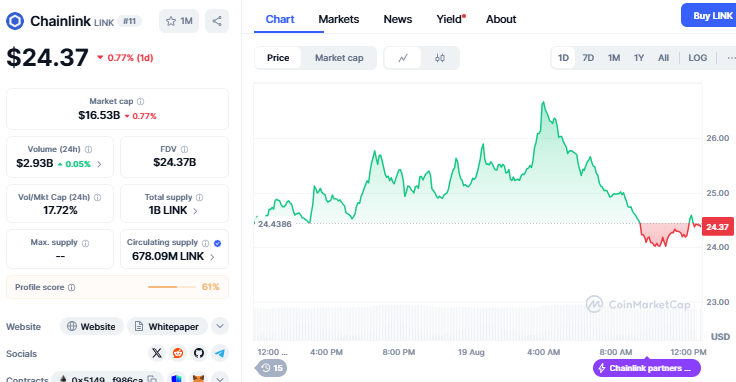Expand Volume (24h) details chevron
736x382 pixels.
click(99, 164)
